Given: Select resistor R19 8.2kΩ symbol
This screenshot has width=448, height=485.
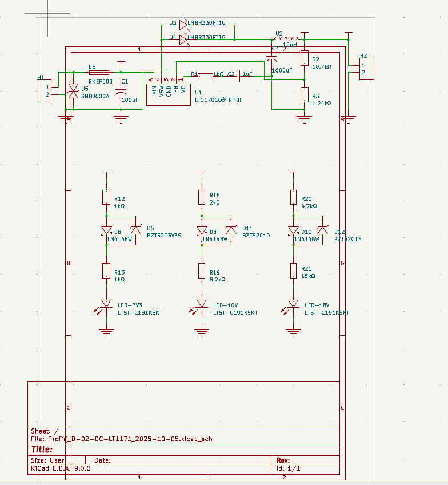Looking at the screenshot, I should point(202,271).
